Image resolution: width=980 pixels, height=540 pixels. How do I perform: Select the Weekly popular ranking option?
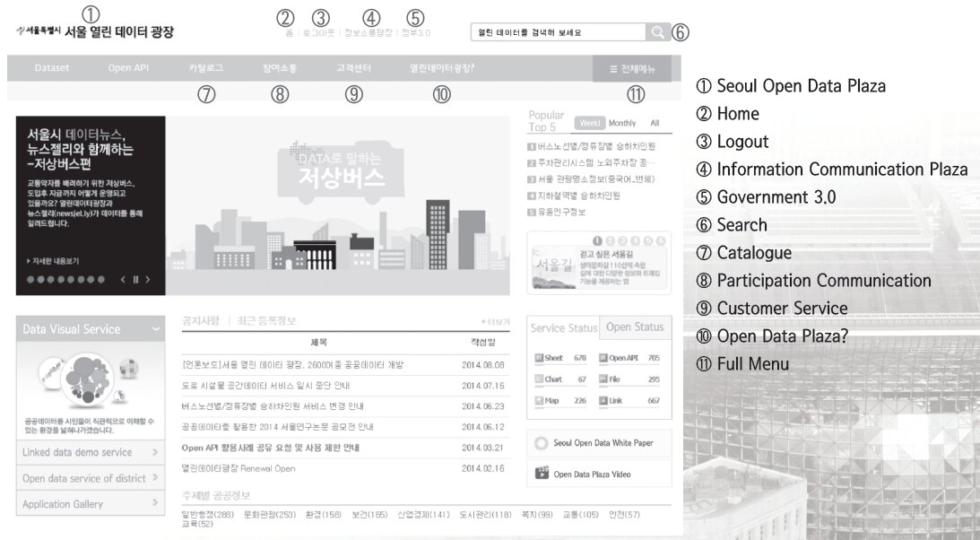pos(589,123)
